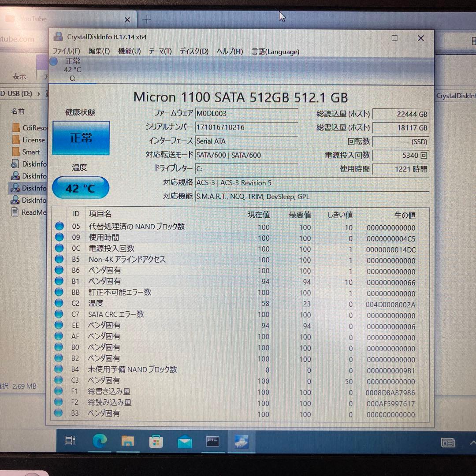The image size is (476, 476).
Task: Launch Microsoft Edge from the taskbar
Action: (x=99, y=443)
